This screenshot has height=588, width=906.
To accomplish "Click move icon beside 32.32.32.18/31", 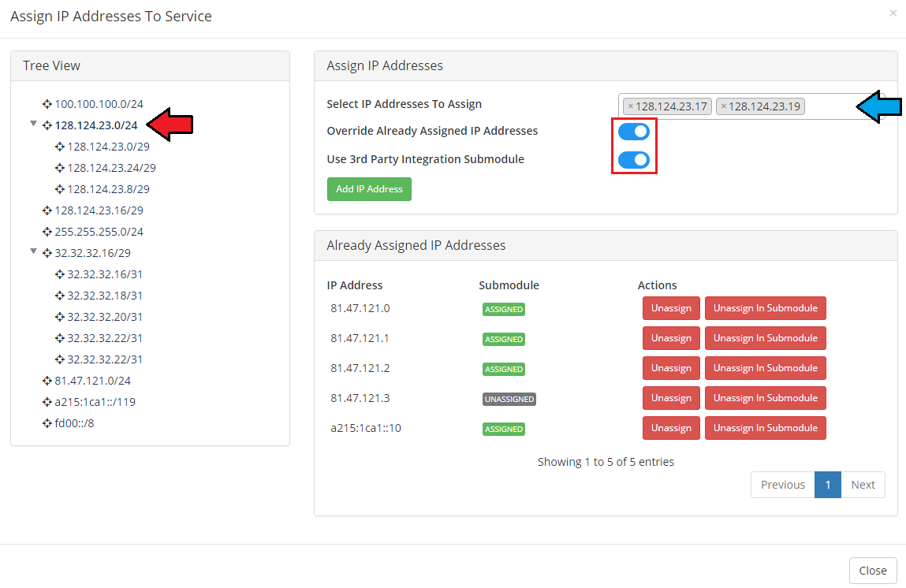I will pyautogui.click(x=59, y=296).
